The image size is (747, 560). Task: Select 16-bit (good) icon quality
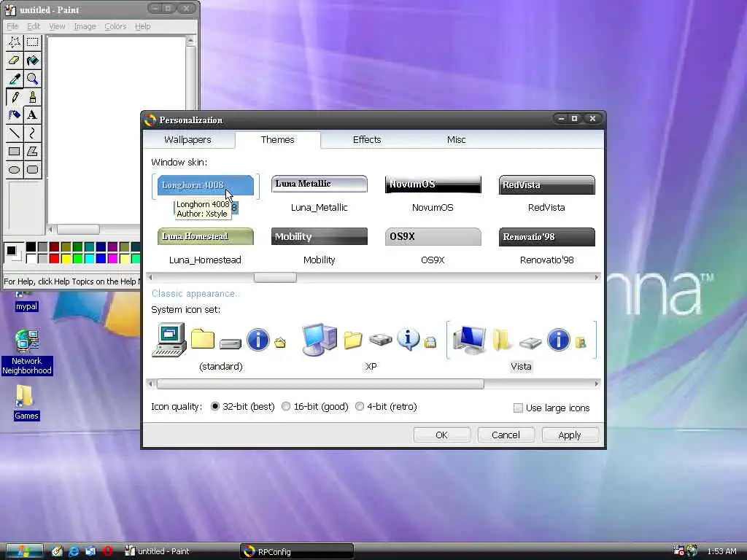(286, 407)
